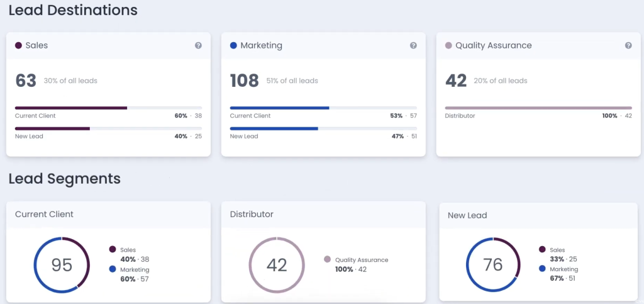The height and width of the screenshot is (304, 644).
Task: Select Marketing legend dot in New Lead card
Action: [x=542, y=269]
